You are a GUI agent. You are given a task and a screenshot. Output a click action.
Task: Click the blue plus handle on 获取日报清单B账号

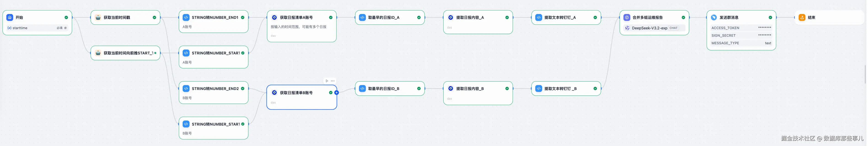click(x=336, y=93)
